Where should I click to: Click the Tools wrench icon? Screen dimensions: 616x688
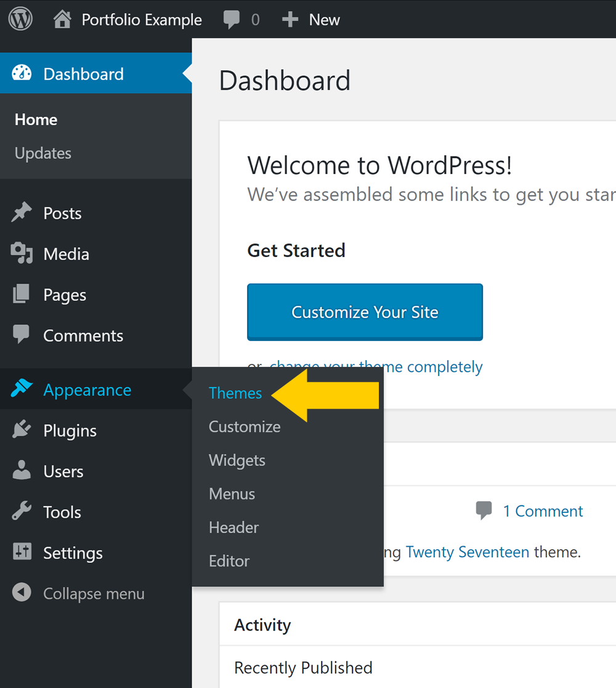click(x=22, y=510)
